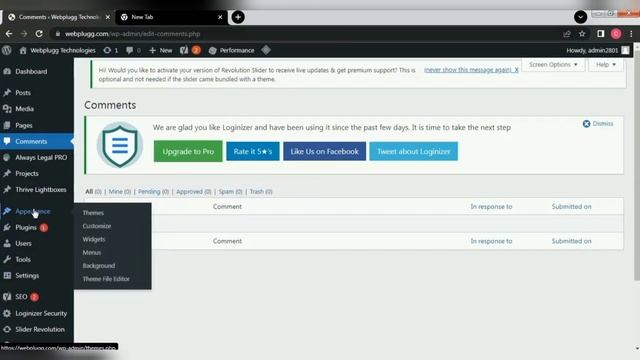The height and width of the screenshot is (360, 640).
Task: Open the tab search dropdown
Action: [580, 17]
